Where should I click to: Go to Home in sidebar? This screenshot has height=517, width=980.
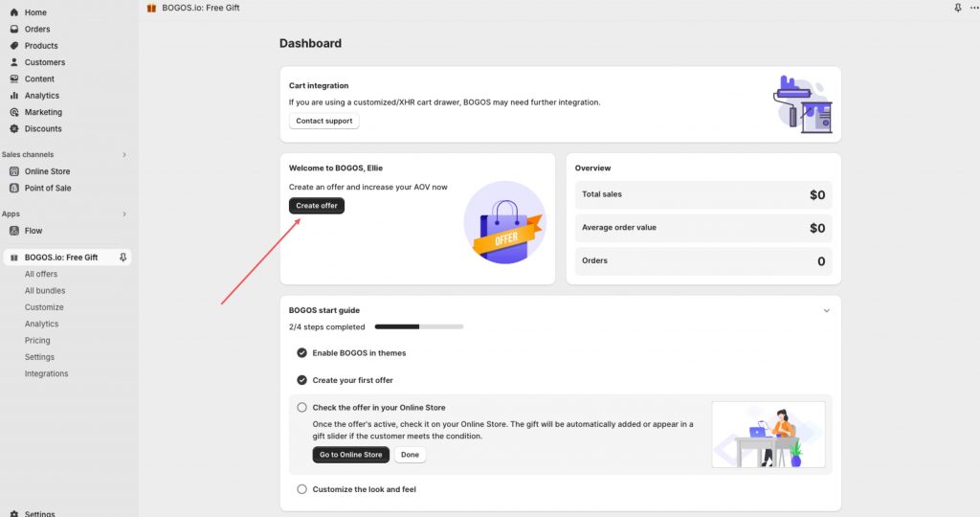pyautogui.click(x=35, y=12)
